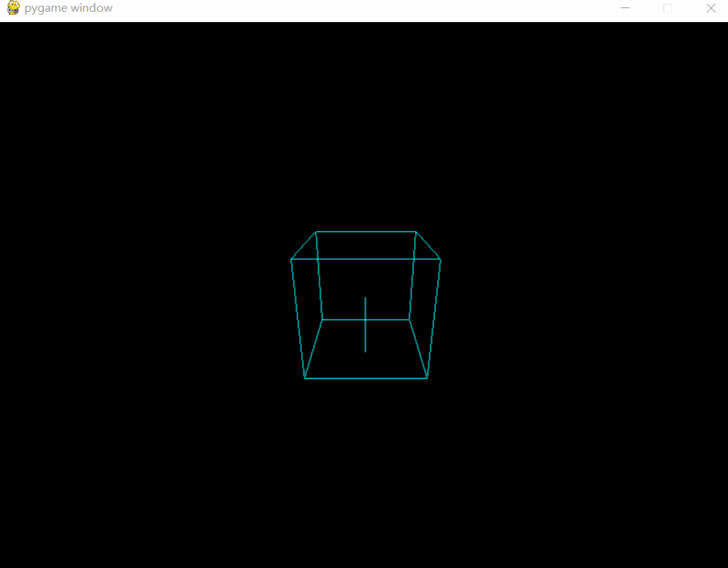This screenshot has width=728, height=568.
Task: Click the pygame snake icon in title bar
Action: click(x=13, y=8)
